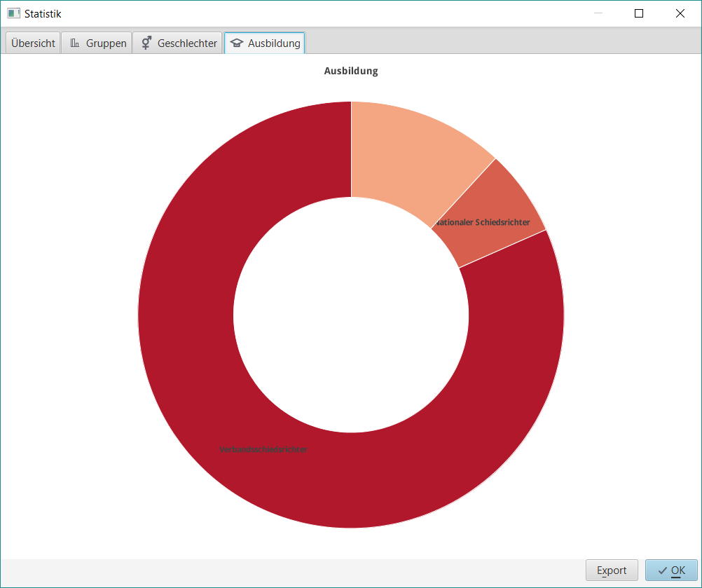Viewport: 702px width, 588px height.
Task: Click the Ausbildung chart title
Action: click(351, 71)
